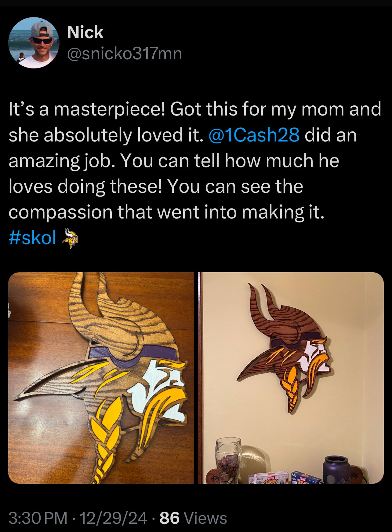Visit the @snicko317mn handle

click(x=124, y=53)
